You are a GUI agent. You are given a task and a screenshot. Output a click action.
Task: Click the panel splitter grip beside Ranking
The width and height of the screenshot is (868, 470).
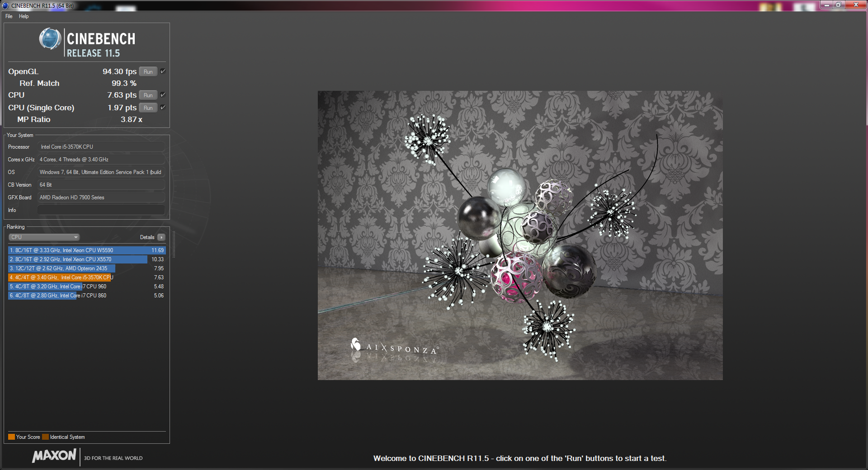[x=174, y=244]
